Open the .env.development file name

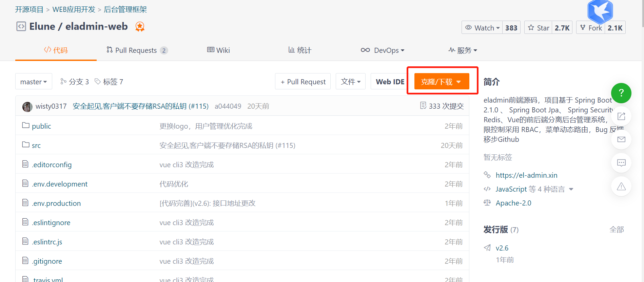tap(60, 184)
